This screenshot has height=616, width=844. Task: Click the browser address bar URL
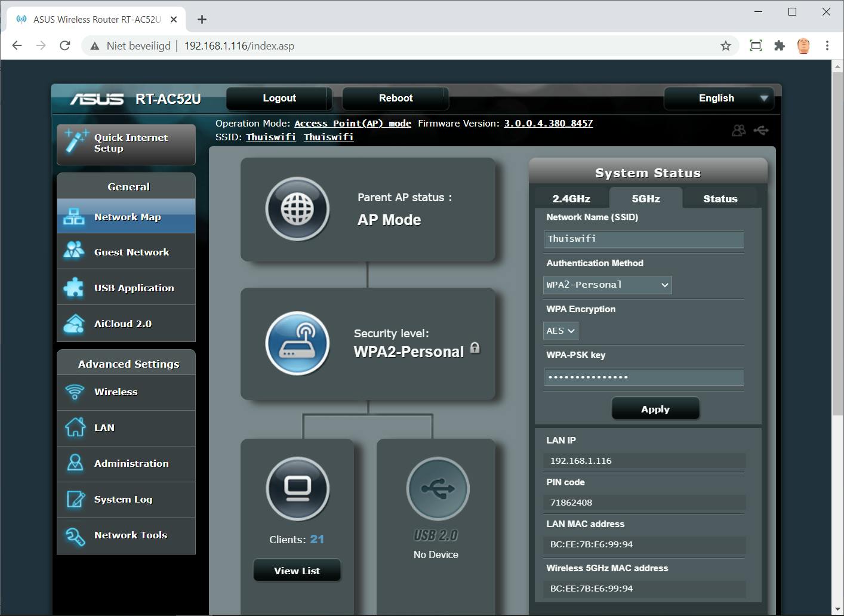pos(239,46)
